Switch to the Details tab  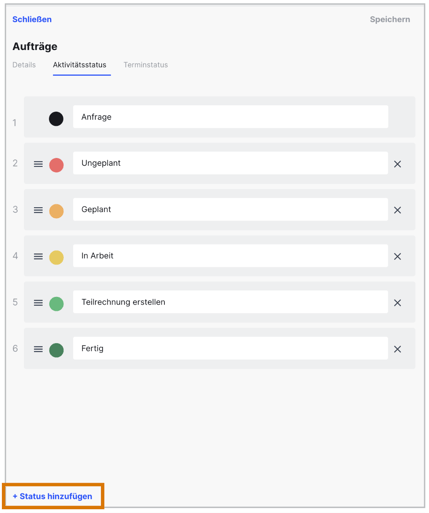[x=24, y=65]
